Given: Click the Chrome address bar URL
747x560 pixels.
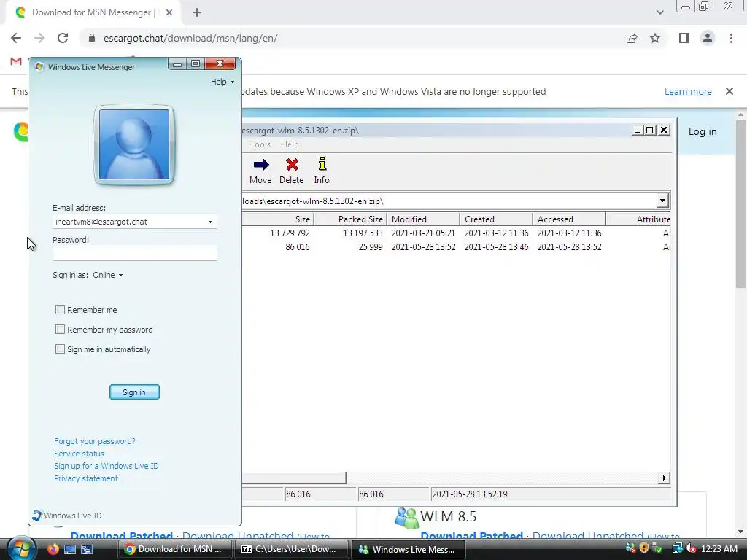Looking at the screenshot, I should pos(190,38).
